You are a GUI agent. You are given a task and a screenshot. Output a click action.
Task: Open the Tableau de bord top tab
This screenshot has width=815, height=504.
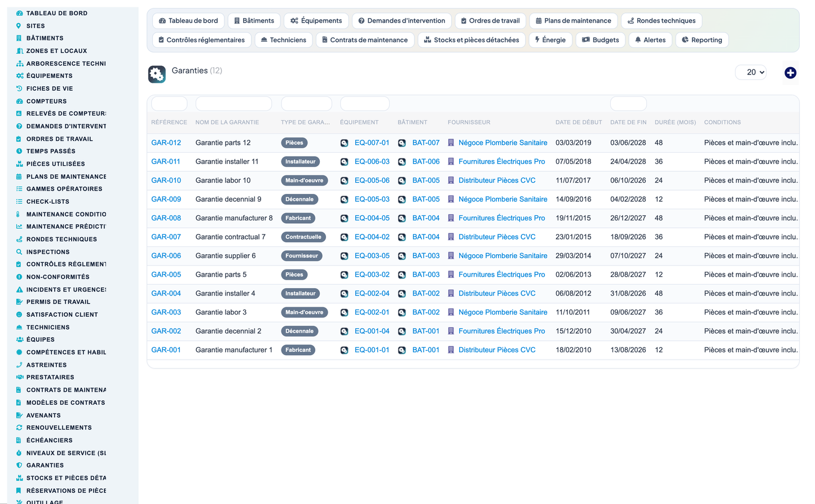[x=188, y=21]
